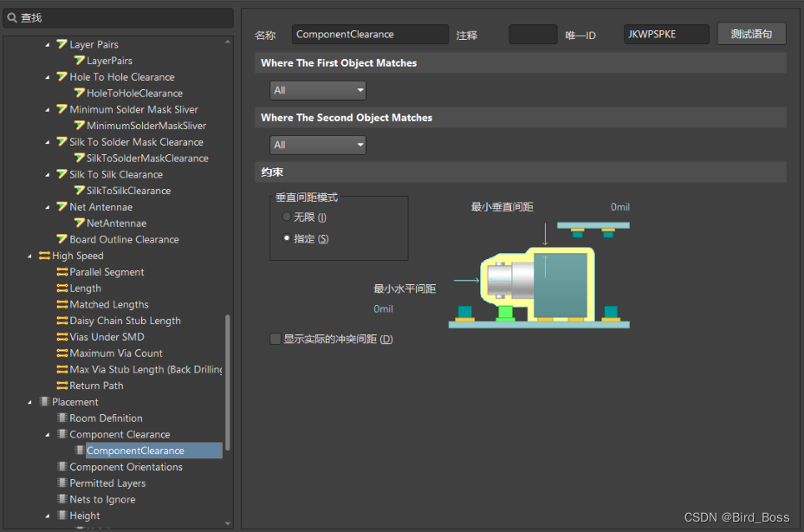This screenshot has height=532, width=804.
Task: Collapse the Minimum Solder Mask Sliver node
Action: pyautogui.click(x=47, y=110)
